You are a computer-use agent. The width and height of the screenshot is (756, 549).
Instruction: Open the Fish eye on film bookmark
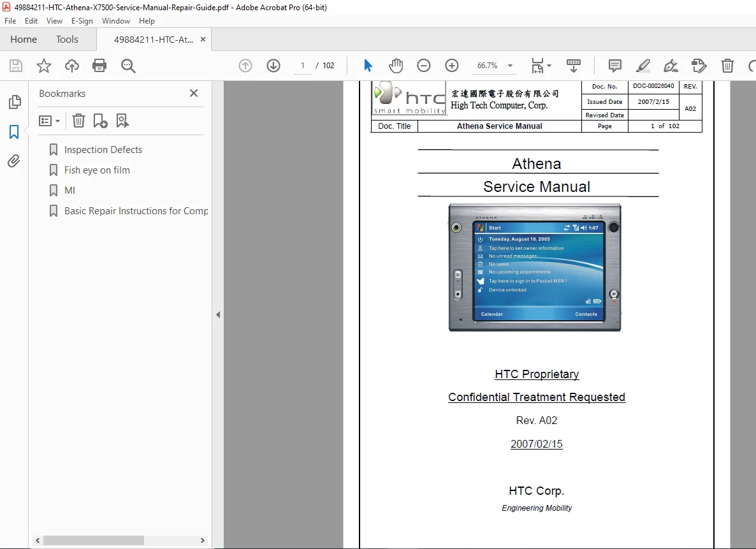pos(97,170)
